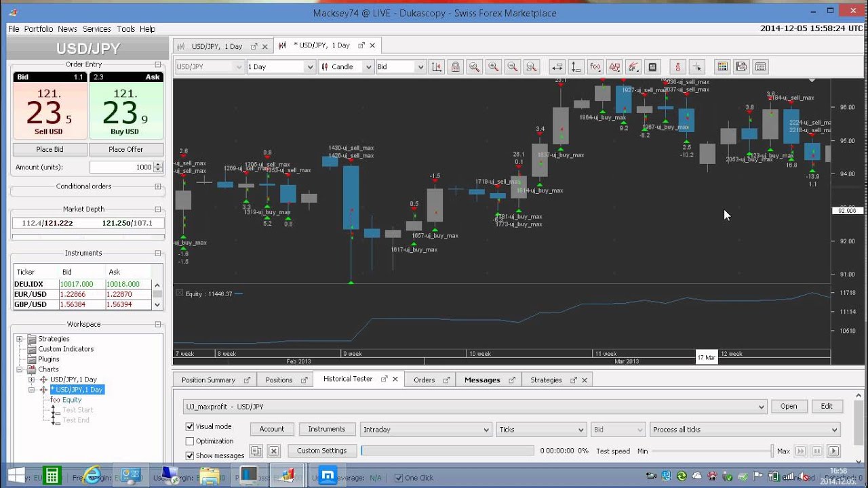Collapse the Charts tree node
868x488 pixels.
[x=19, y=369]
